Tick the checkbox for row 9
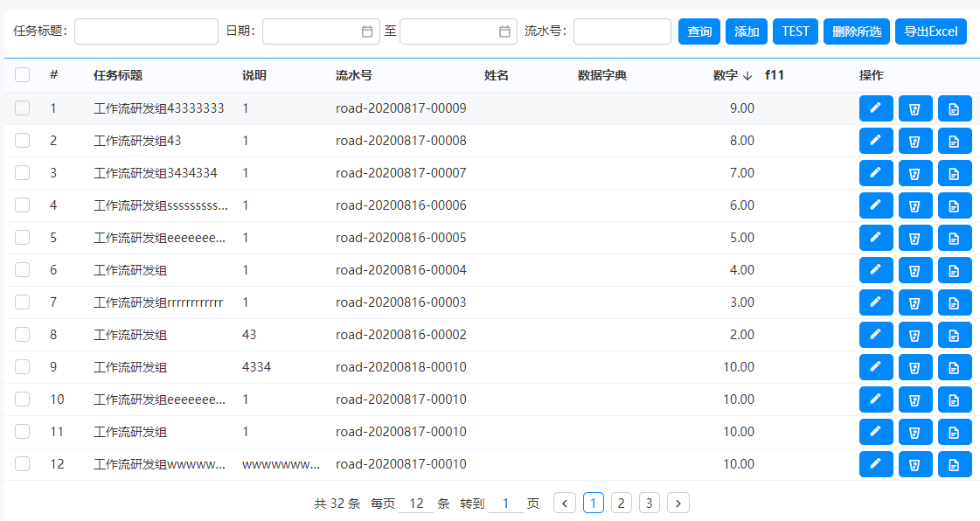This screenshot has height=521, width=980. [23, 367]
